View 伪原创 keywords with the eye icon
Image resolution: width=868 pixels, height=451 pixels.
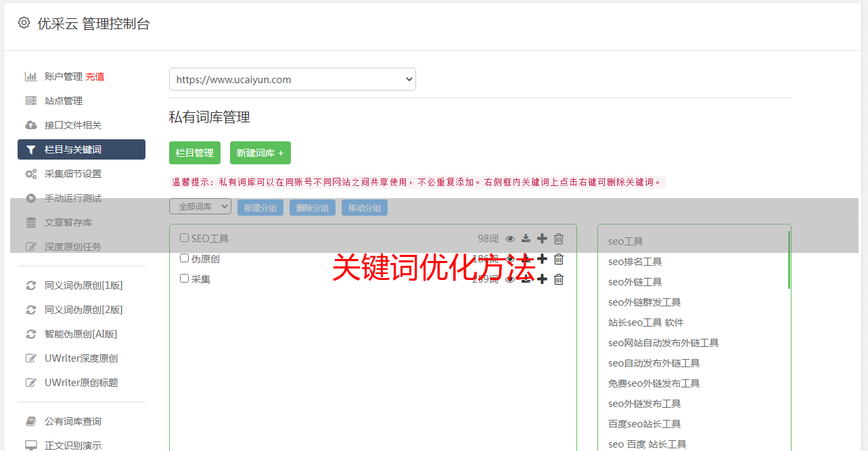510,259
